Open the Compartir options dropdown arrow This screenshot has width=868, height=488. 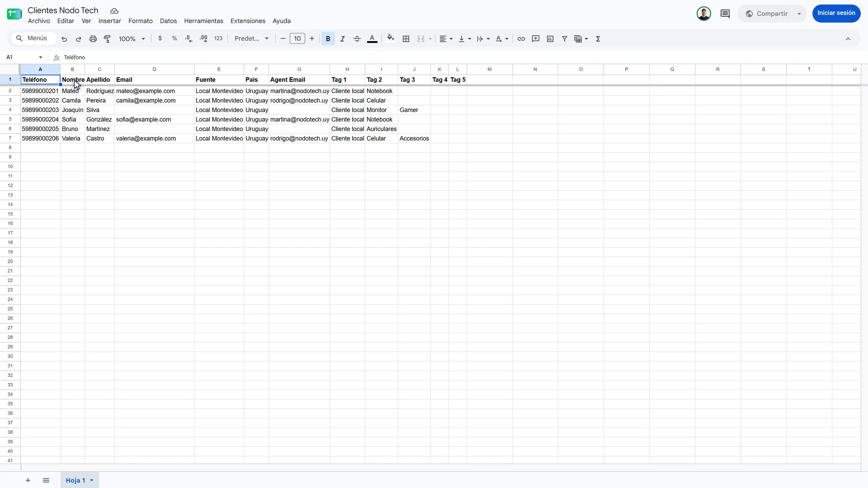(x=799, y=14)
